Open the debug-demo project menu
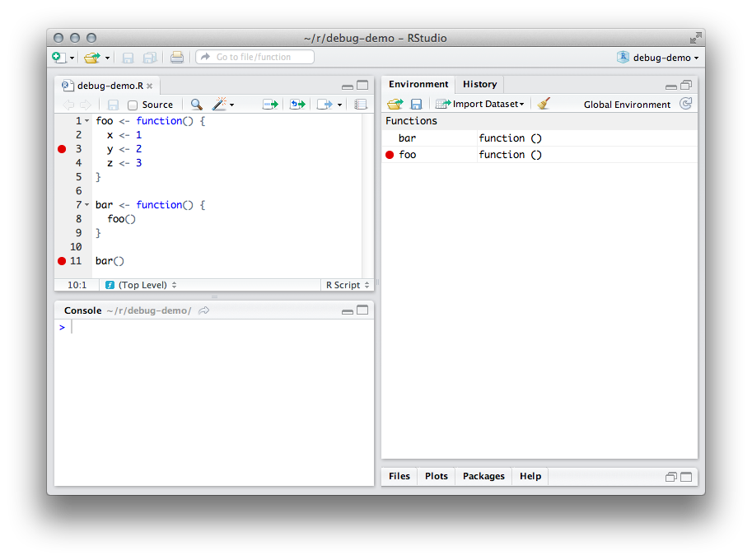 pos(657,58)
